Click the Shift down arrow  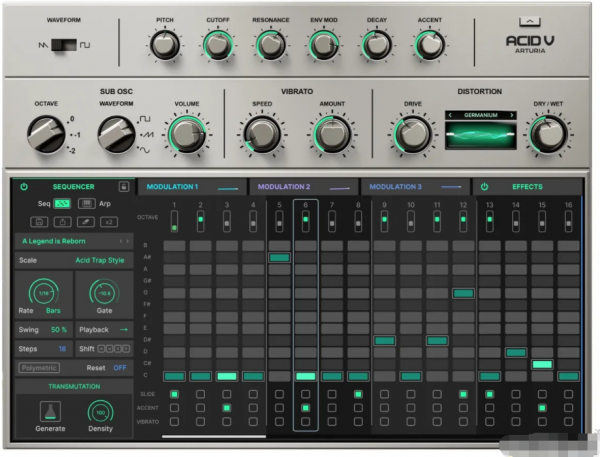(x=109, y=349)
